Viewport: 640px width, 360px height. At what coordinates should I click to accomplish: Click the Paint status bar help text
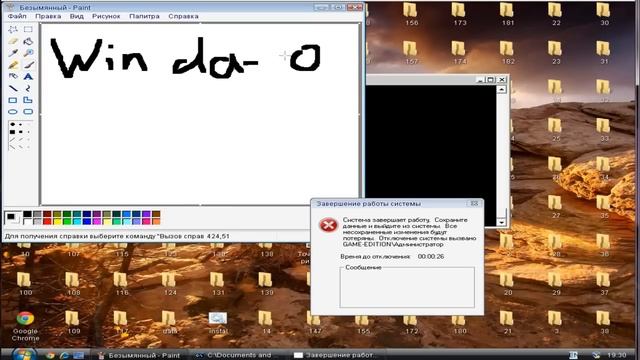[117, 236]
